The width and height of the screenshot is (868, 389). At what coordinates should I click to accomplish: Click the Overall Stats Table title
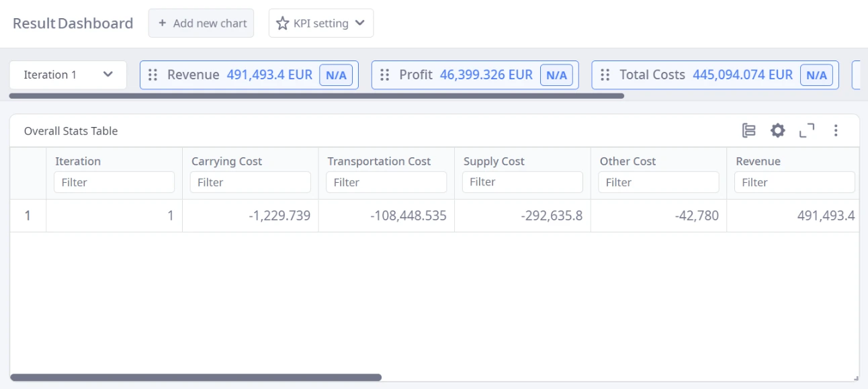pos(71,131)
